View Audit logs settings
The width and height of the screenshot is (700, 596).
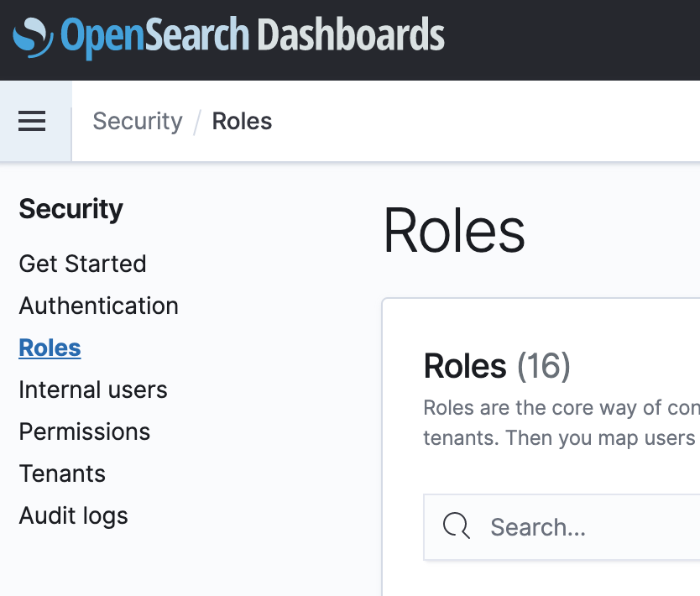tap(73, 515)
